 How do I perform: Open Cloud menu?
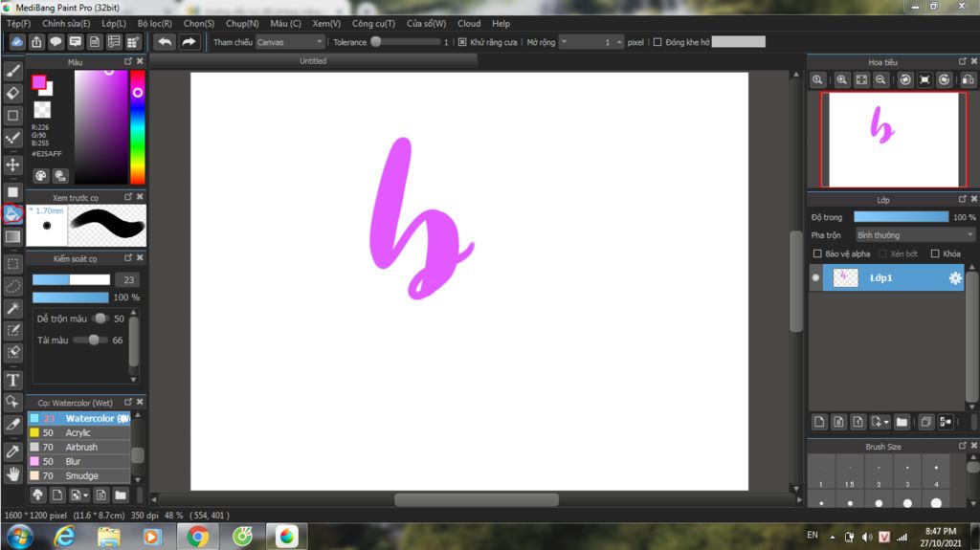(x=469, y=23)
